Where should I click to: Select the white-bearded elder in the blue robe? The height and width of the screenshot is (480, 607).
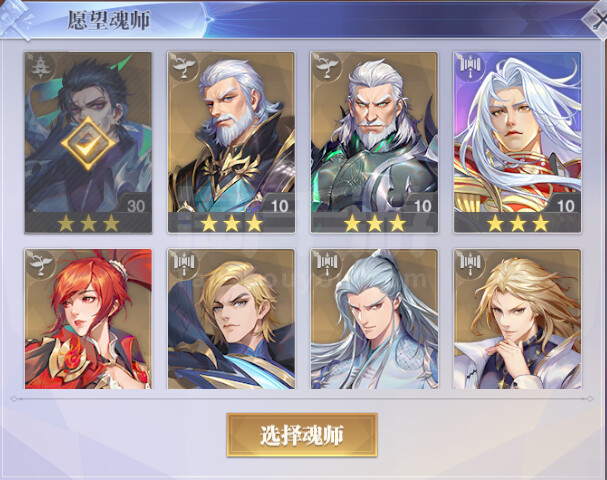tap(231, 142)
